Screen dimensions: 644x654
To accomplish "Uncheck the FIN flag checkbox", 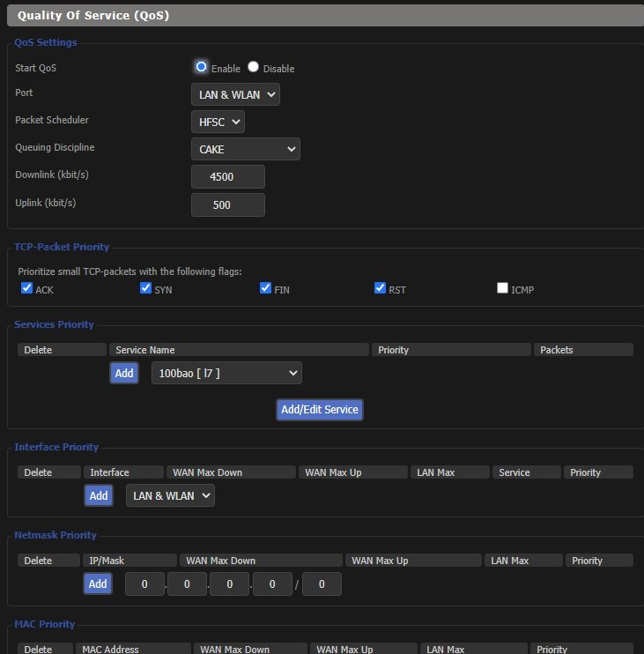I will click(265, 288).
